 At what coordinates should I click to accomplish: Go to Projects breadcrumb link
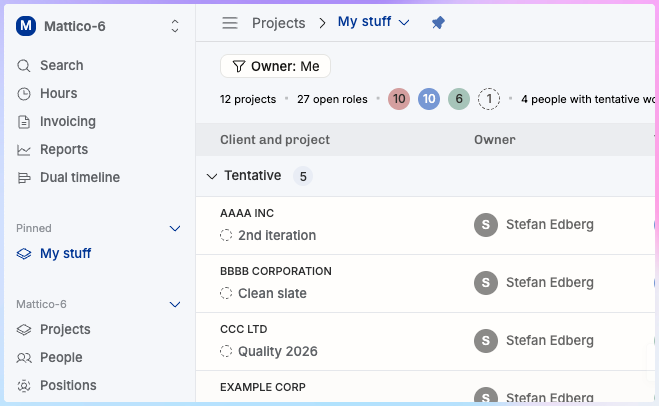[x=279, y=23]
